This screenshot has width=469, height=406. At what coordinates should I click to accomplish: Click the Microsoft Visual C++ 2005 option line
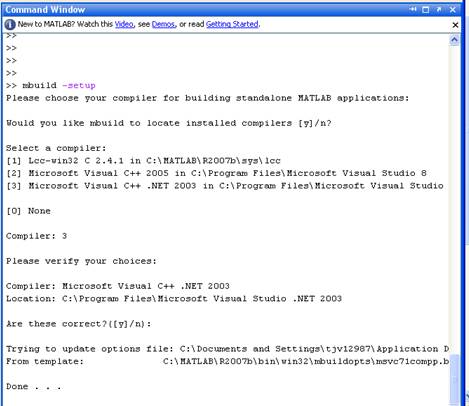coord(216,173)
